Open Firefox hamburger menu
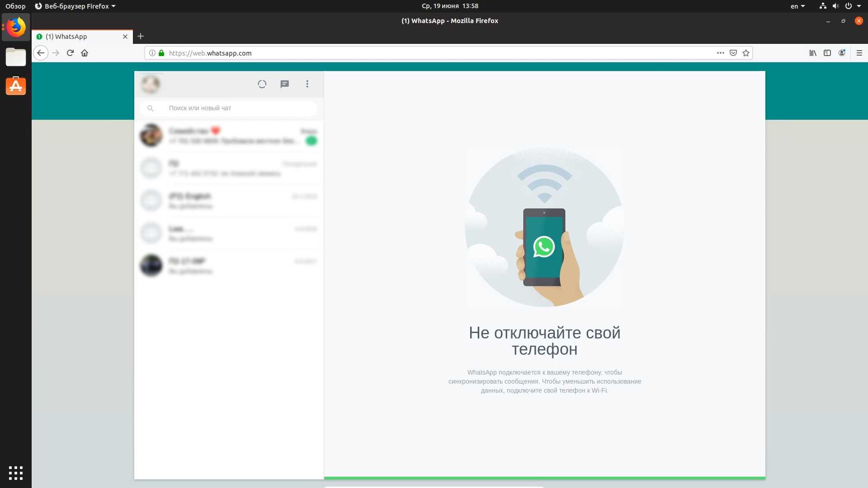Image resolution: width=868 pixels, height=488 pixels. tap(859, 53)
